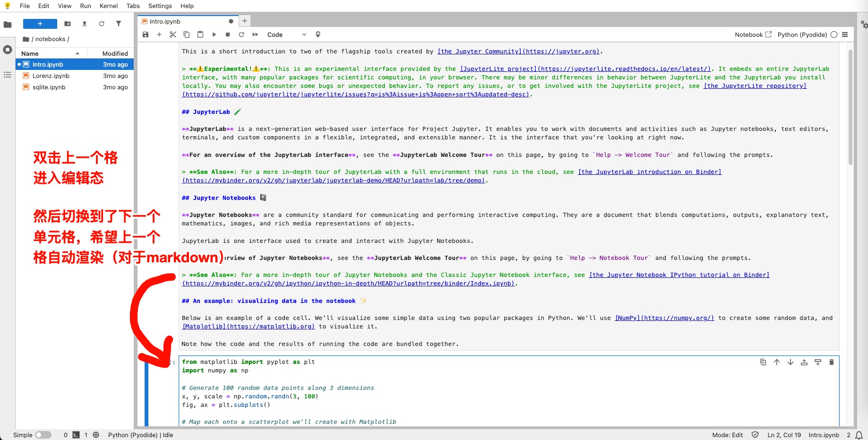Open the File Browser sidebar icon
This screenshot has width=868, height=440.
(8, 25)
